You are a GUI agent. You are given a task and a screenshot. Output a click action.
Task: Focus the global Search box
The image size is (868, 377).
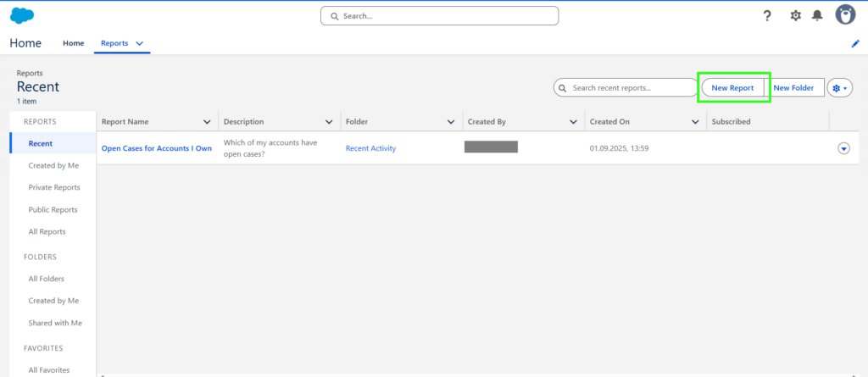coord(440,16)
